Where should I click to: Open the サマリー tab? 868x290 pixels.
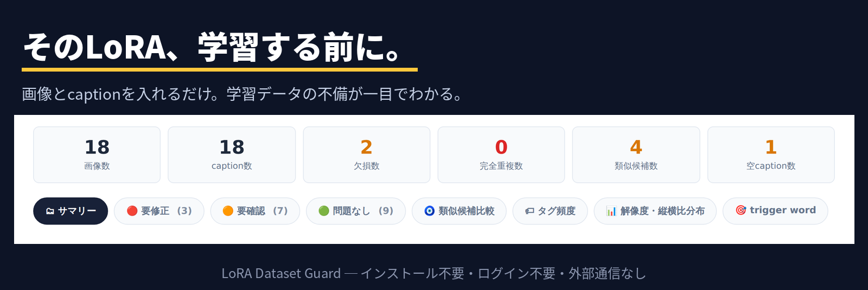pyautogui.click(x=71, y=211)
